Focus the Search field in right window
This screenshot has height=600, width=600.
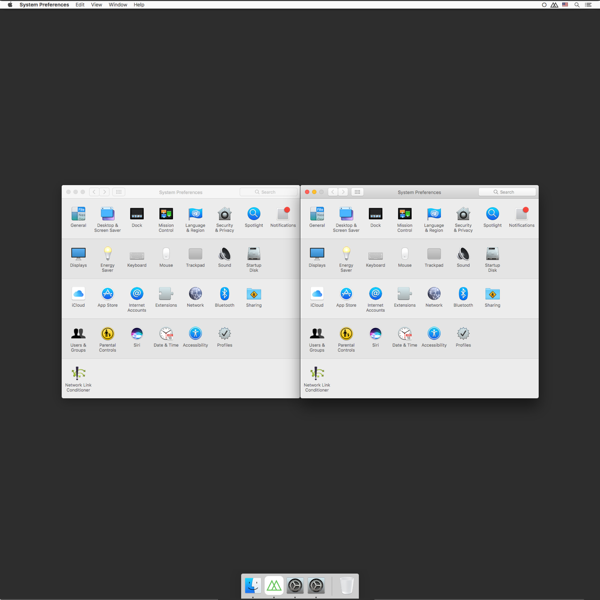[x=507, y=192]
